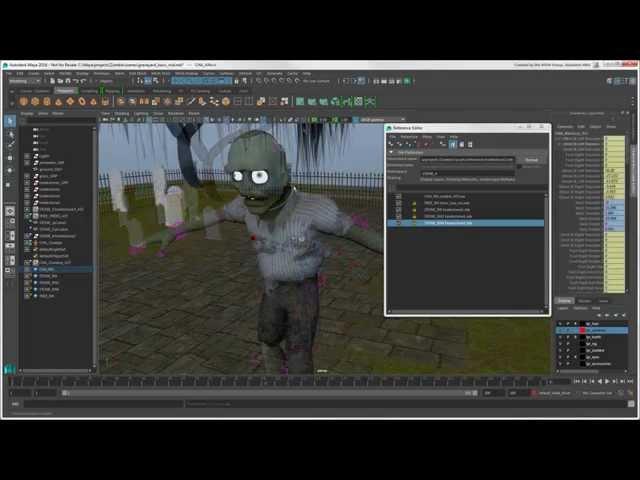Toggle the Modeling Toolkit button at top right
The height and width of the screenshot is (480, 640).
(610, 81)
